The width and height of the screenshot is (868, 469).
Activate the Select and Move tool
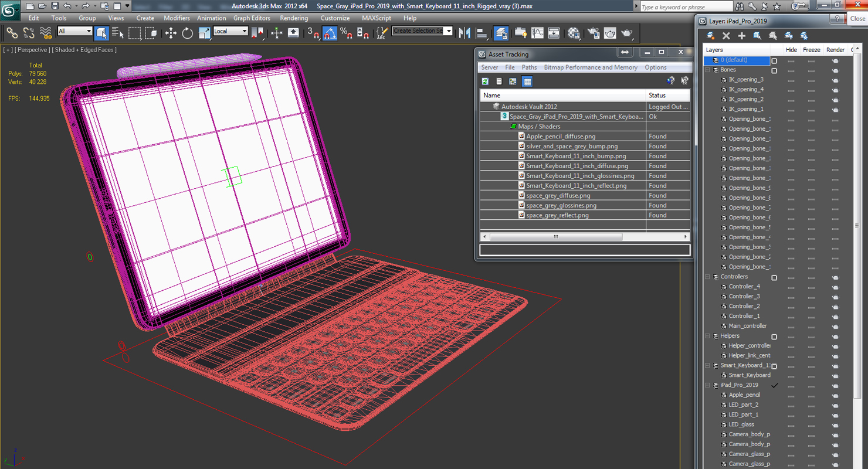tap(171, 33)
